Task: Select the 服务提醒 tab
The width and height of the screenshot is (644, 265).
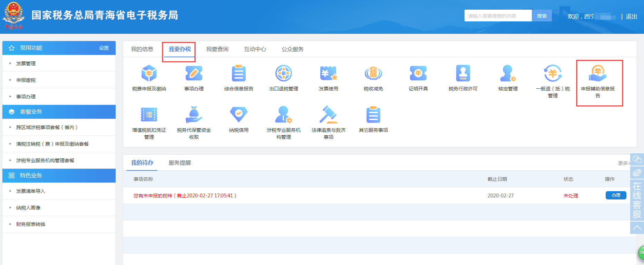Action: [x=179, y=163]
